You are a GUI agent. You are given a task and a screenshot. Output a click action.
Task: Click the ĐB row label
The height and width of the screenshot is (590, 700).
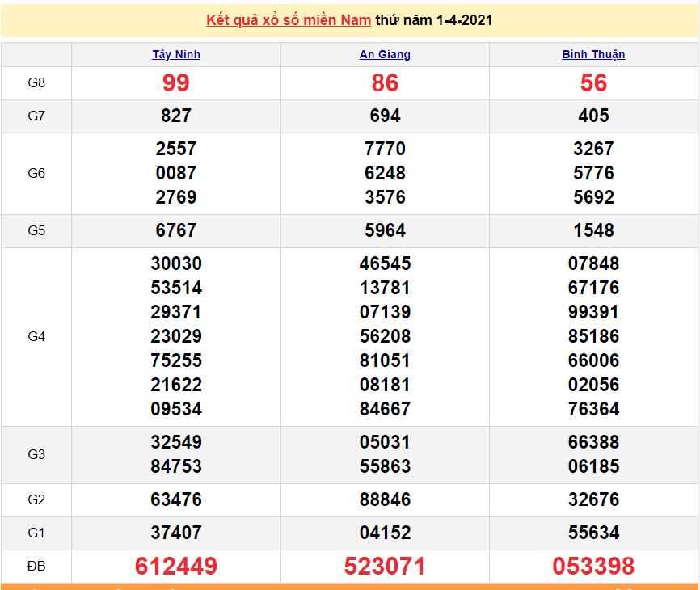click(x=36, y=567)
